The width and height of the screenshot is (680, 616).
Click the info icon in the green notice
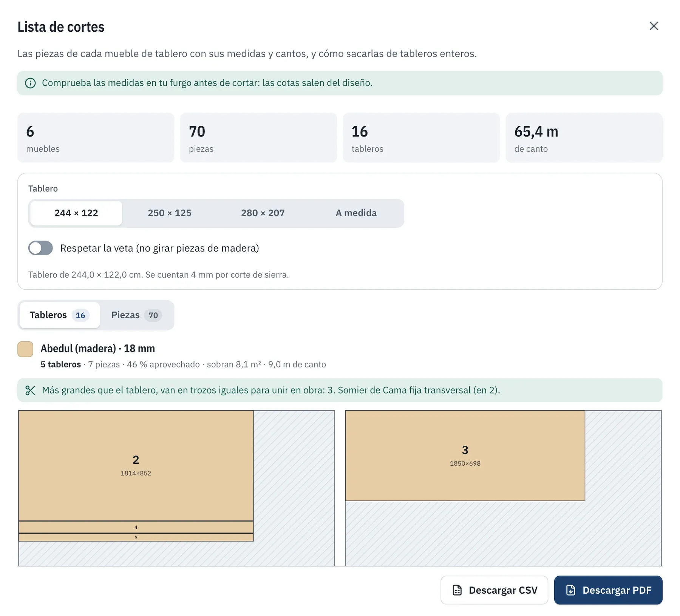(30, 83)
